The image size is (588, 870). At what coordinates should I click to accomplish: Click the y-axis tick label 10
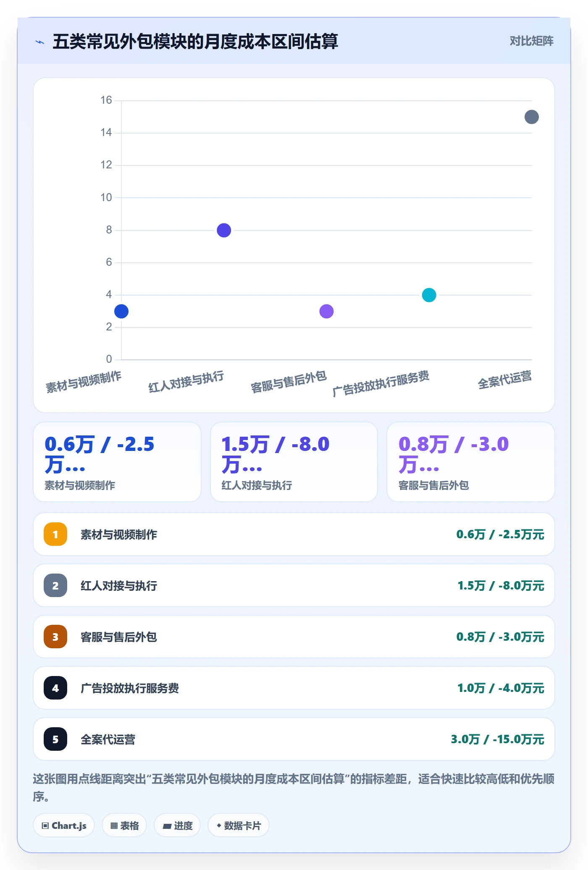click(x=106, y=197)
